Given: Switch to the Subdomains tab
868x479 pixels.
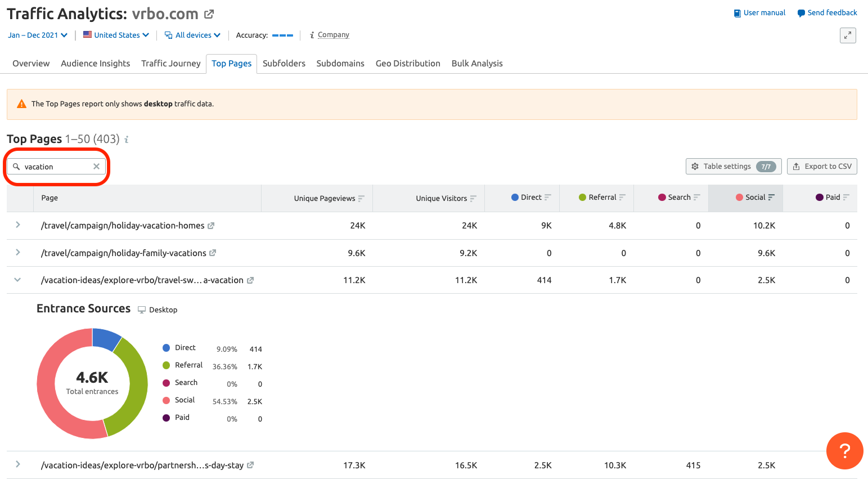Looking at the screenshot, I should (340, 64).
